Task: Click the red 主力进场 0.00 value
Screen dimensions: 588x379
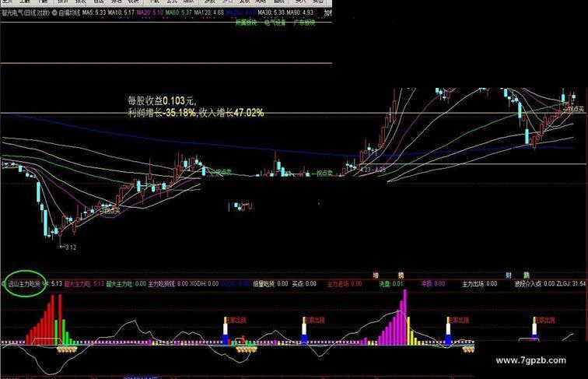Action: 345,284
